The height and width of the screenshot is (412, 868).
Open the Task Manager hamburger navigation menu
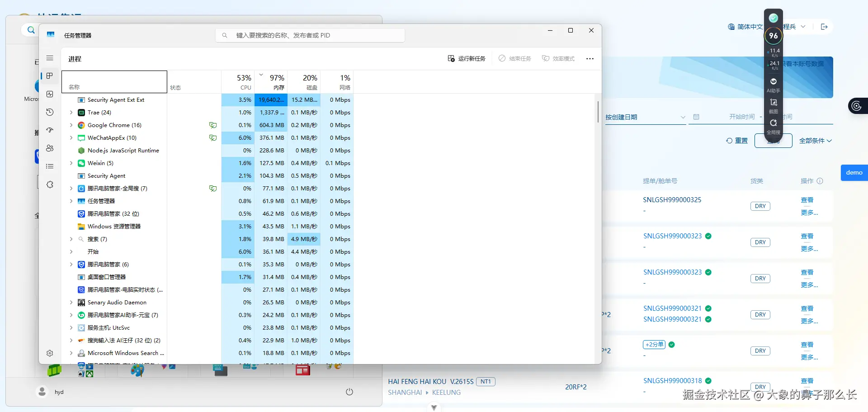click(50, 58)
